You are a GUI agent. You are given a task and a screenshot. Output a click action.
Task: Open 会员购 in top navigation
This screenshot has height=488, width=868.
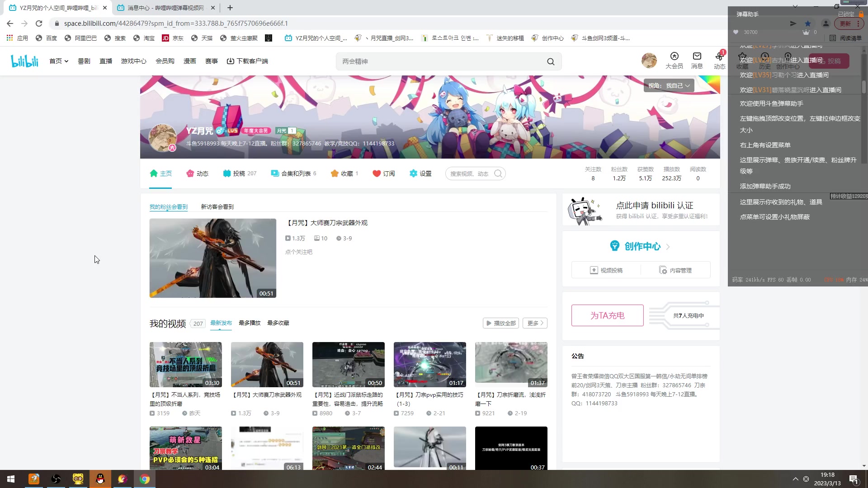pyautogui.click(x=165, y=61)
